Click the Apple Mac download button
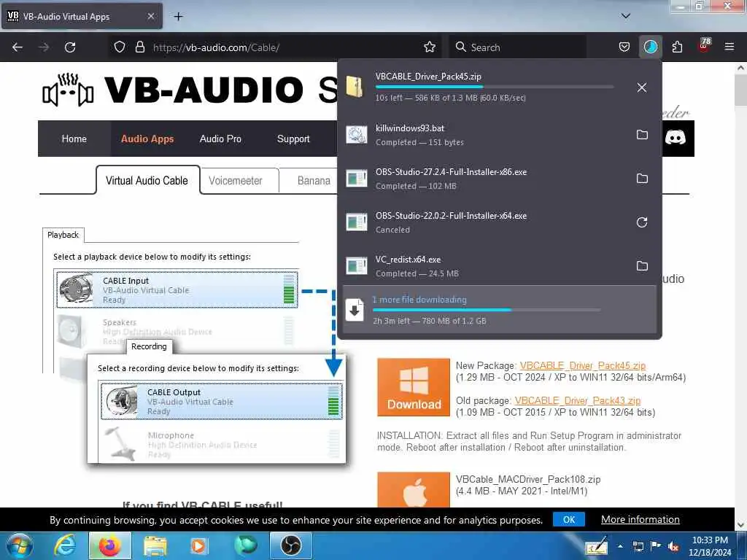The width and height of the screenshot is (747, 560). click(414, 489)
